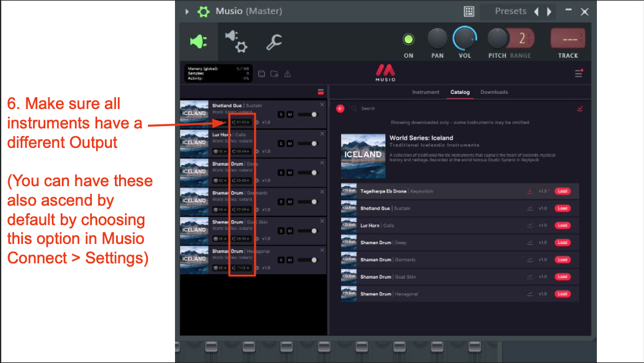This screenshot has width=644, height=363.
Task: Click the green gear icon beside the Musio title
Action: 203,12
